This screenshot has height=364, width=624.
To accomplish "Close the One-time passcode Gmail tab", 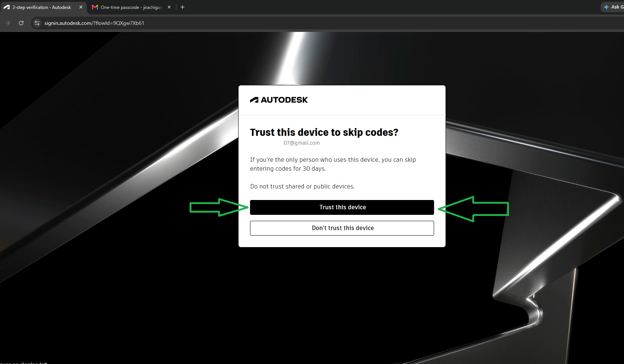I will [169, 7].
